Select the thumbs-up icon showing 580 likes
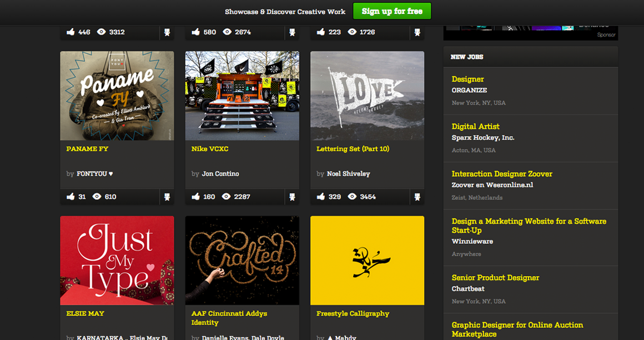644x340 pixels. point(195,32)
